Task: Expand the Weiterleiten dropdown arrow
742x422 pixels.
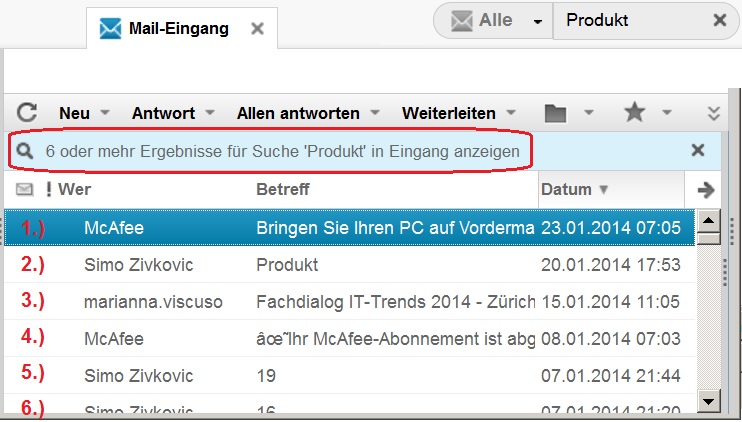Action: tap(510, 113)
